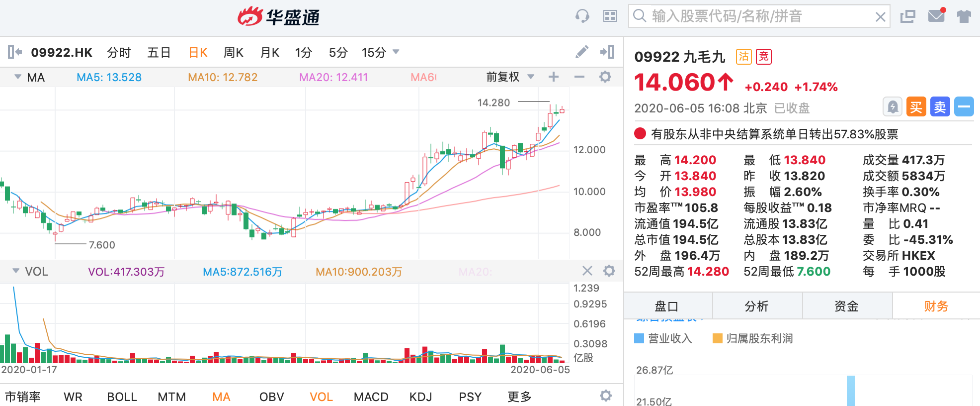
Task: Open VOL indicator settings gear
Action: [x=609, y=271]
